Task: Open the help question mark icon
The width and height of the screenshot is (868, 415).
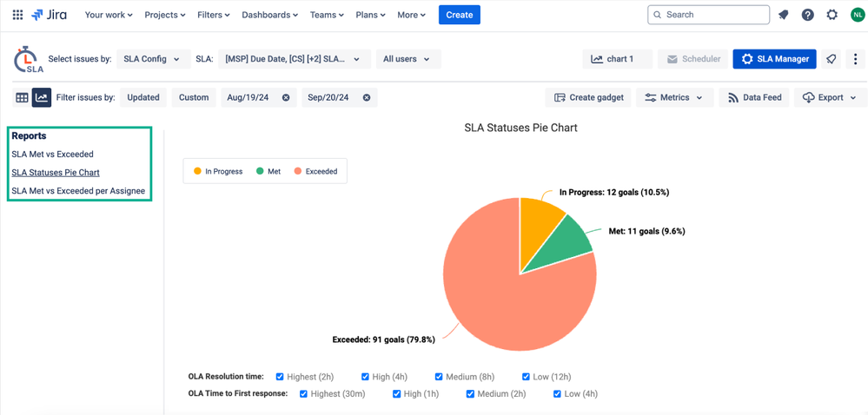Action: click(808, 15)
